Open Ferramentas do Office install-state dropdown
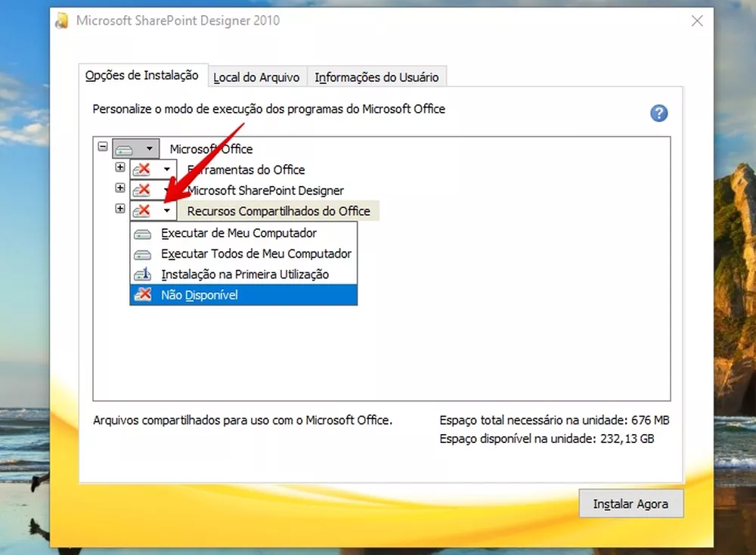756x555 pixels. [153, 169]
